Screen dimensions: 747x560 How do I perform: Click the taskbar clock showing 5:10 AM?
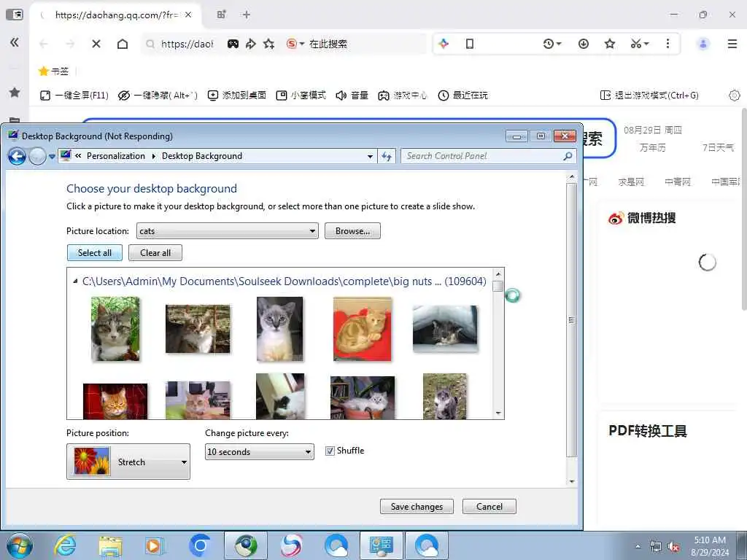(x=710, y=546)
